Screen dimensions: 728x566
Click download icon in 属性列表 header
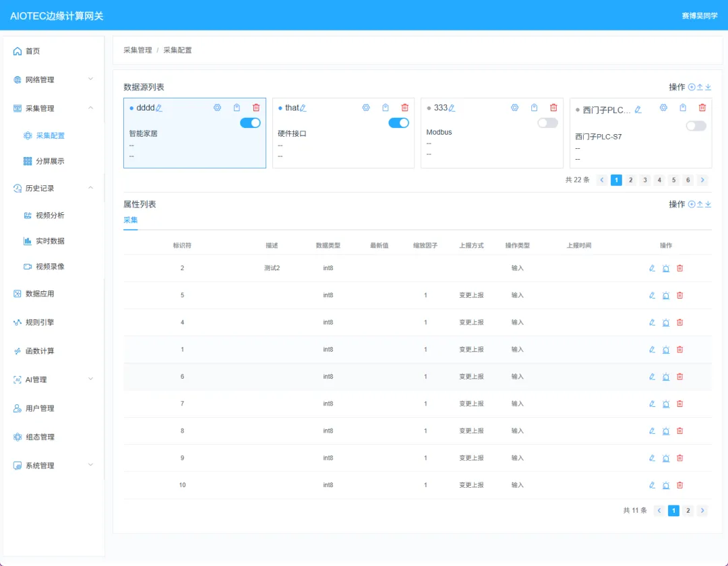click(708, 204)
